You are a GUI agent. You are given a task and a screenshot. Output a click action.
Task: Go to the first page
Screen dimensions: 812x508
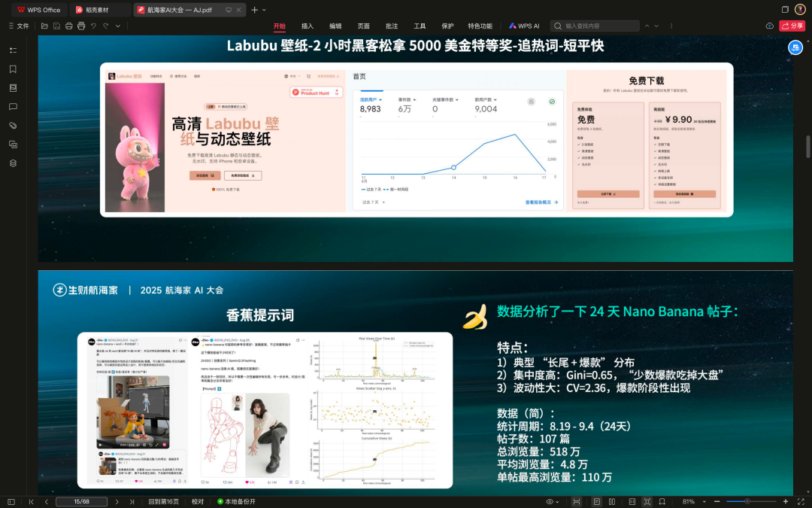tap(31, 502)
